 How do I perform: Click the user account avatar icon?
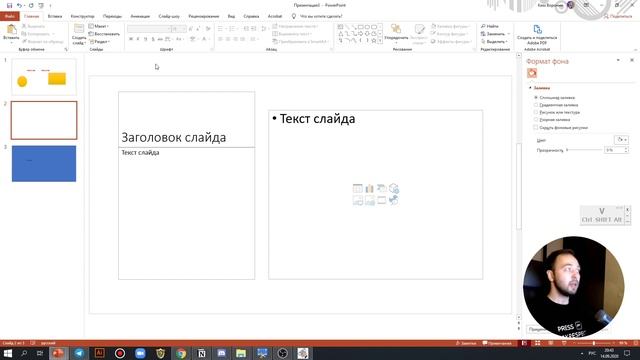[571, 5]
